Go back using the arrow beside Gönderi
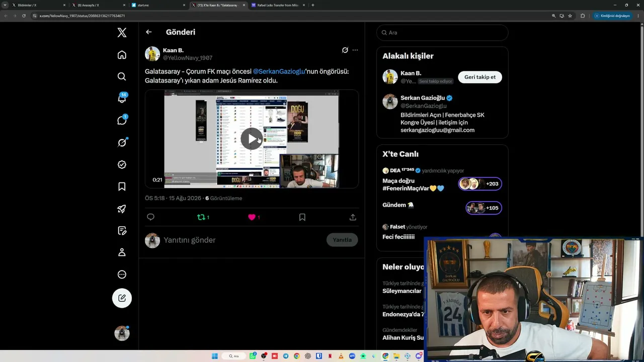Image resolution: width=644 pixels, height=362 pixels. click(148, 32)
